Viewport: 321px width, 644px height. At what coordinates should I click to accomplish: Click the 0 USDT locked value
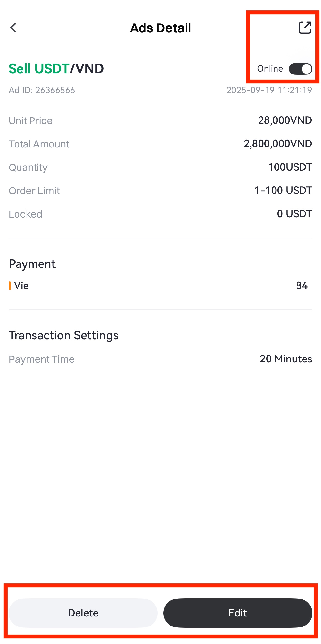(x=294, y=214)
